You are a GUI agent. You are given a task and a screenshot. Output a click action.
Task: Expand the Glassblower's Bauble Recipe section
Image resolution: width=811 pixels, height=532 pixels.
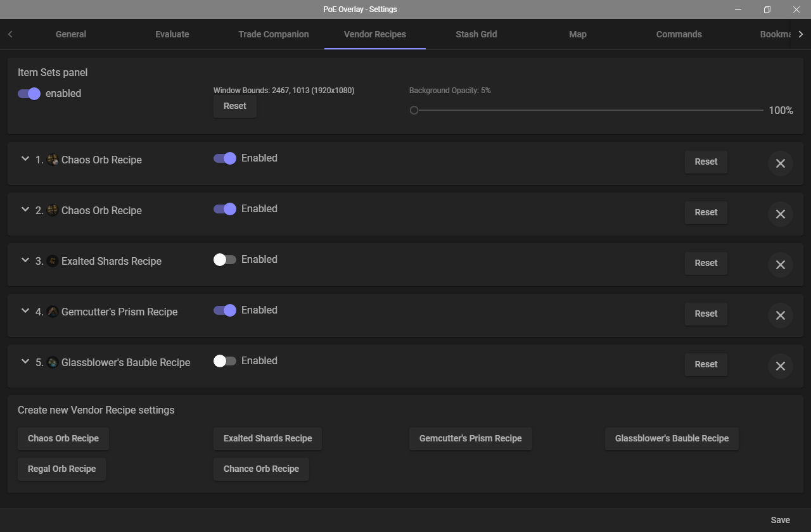[25, 362]
